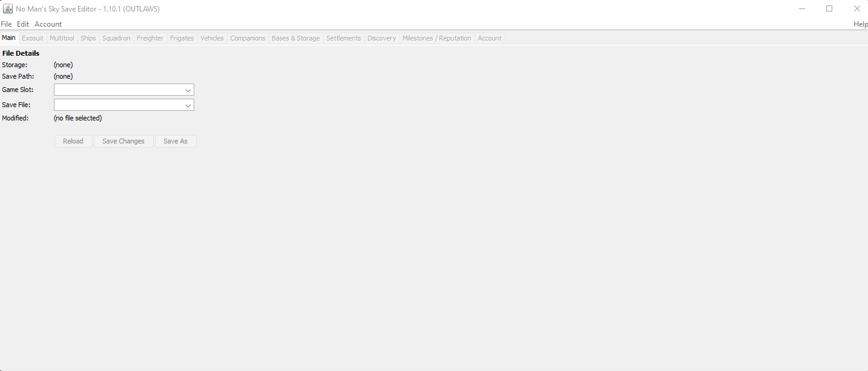The width and height of the screenshot is (868, 371).
Task: Switch to the Multitool tab
Action: 62,38
